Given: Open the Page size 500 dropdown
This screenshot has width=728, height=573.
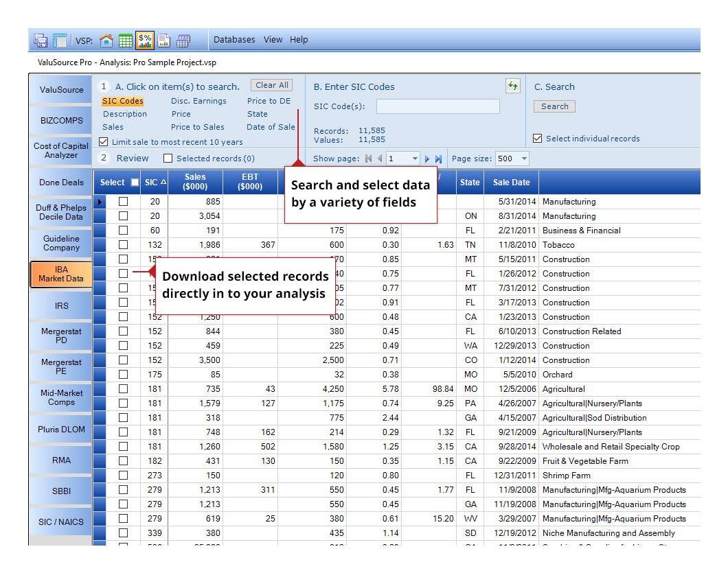Looking at the screenshot, I should tap(523, 159).
